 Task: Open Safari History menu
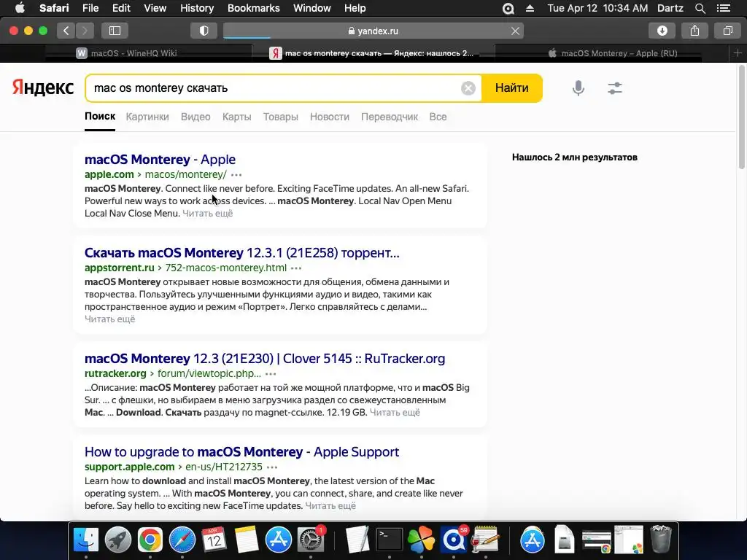pyautogui.click(x=197, y=8)
